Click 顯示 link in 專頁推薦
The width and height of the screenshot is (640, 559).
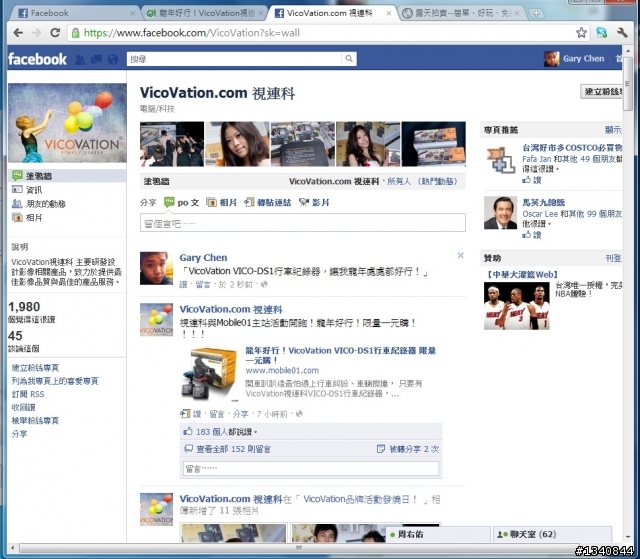coord(613,130)
